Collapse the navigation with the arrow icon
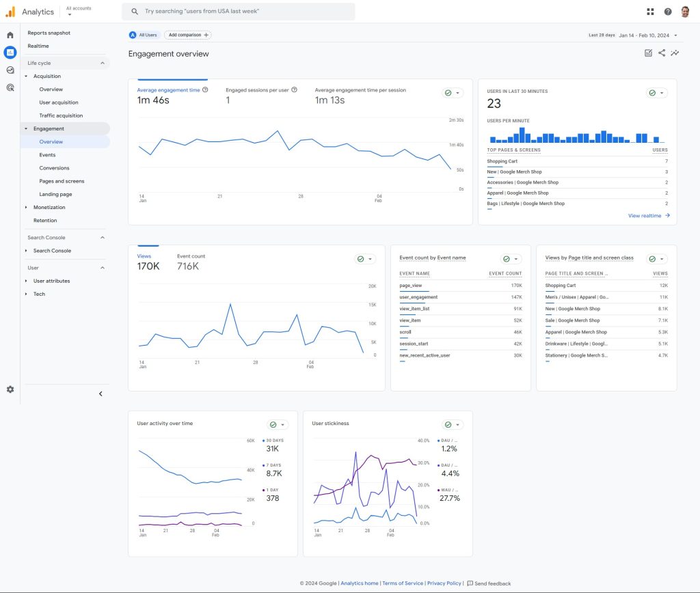Image resolution: width=700 pixels, height=593 pixels. (101, 394)
